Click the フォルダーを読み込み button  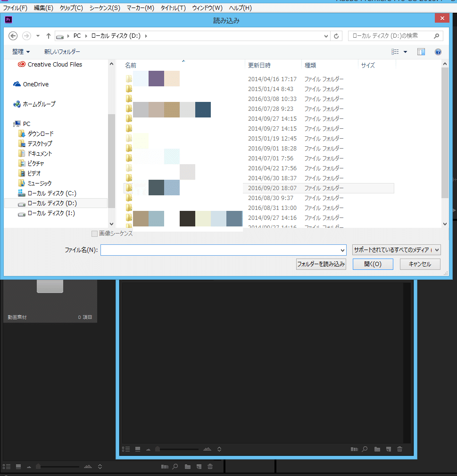321,264
